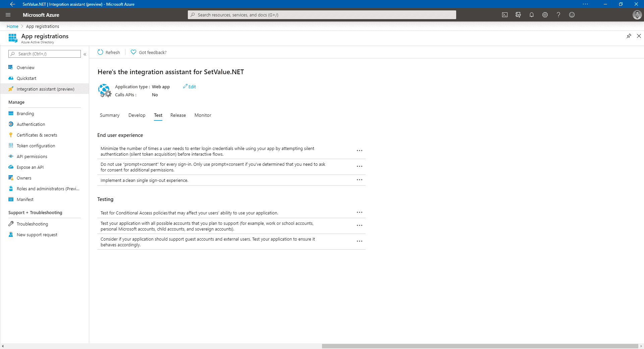Click the Branding sidebar icon
644x349 pixels.
click(x=11, y=113)
